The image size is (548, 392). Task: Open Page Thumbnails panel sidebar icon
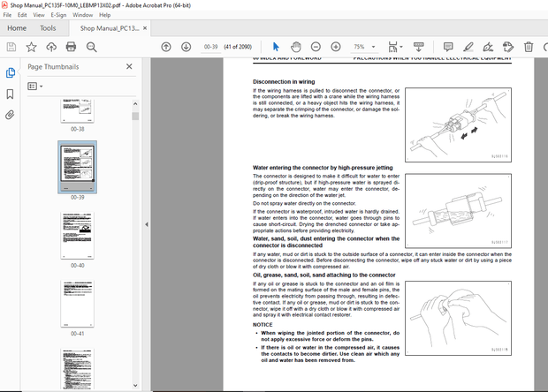11,73
